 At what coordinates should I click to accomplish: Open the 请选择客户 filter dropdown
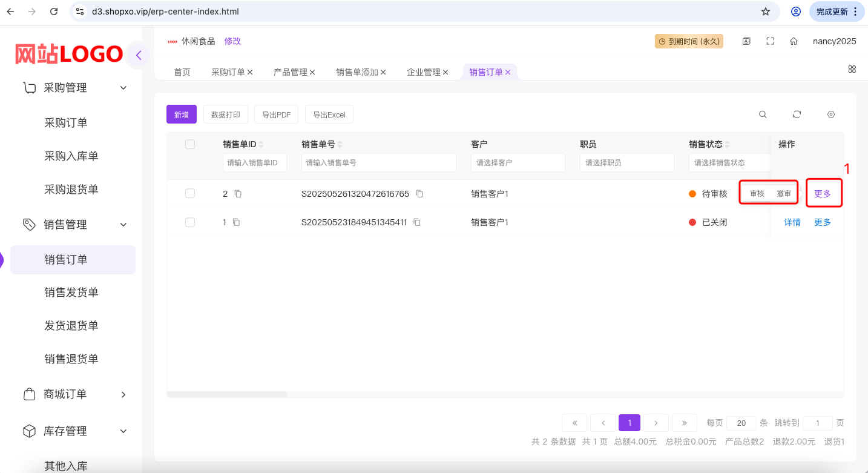(518, 162)
